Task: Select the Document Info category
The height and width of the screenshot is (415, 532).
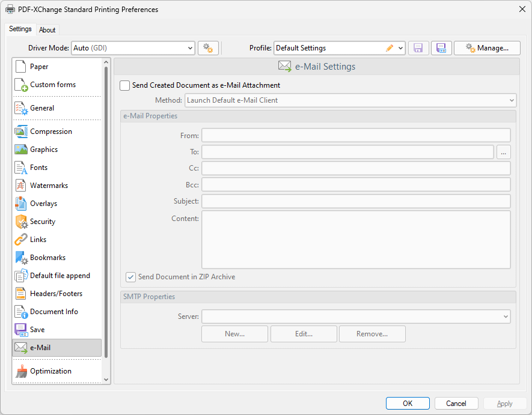Action: click(x=57, y=311)
